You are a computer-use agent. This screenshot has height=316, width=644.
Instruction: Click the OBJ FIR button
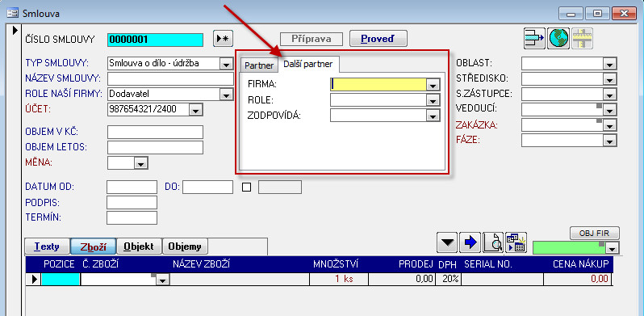pyautogui.click(x=594, y=234)
